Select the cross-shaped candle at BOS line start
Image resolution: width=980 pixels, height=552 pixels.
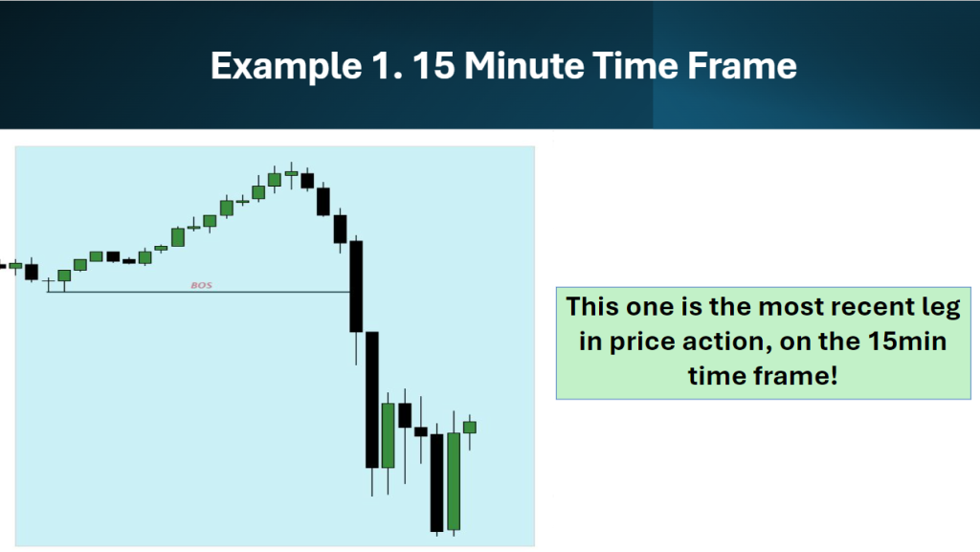(x=48, y=284)
